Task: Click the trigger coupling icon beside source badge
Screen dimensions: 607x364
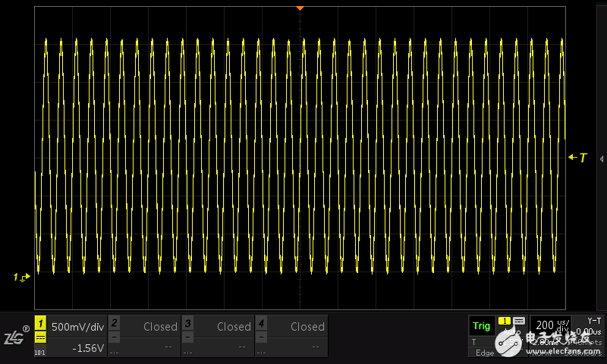Action: click(x=519, y=322)
